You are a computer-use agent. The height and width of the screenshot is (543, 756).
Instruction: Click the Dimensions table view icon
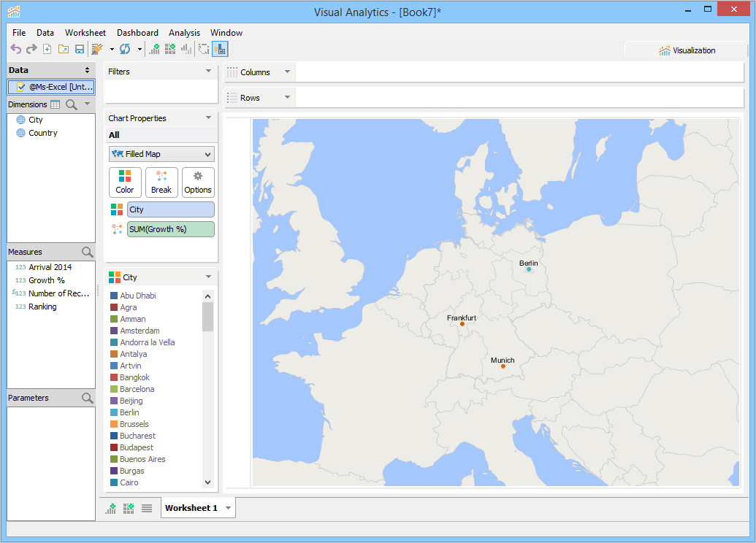pos(56,104)
